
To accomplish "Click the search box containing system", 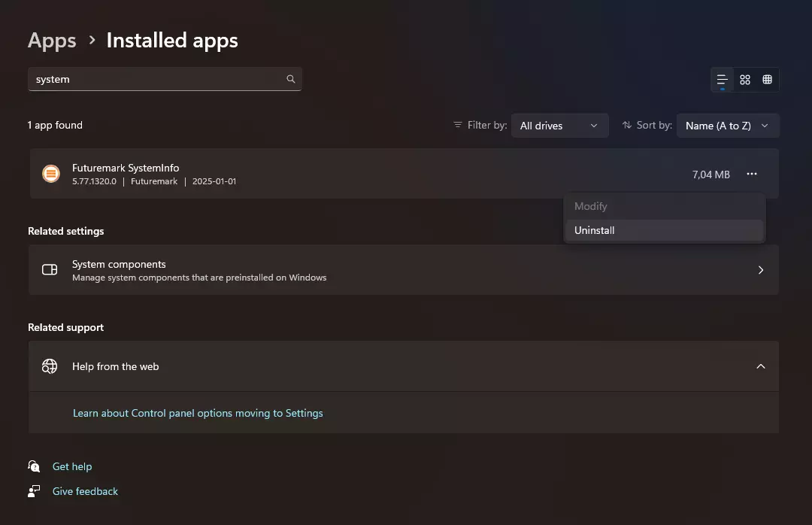I will click(158, 79).
